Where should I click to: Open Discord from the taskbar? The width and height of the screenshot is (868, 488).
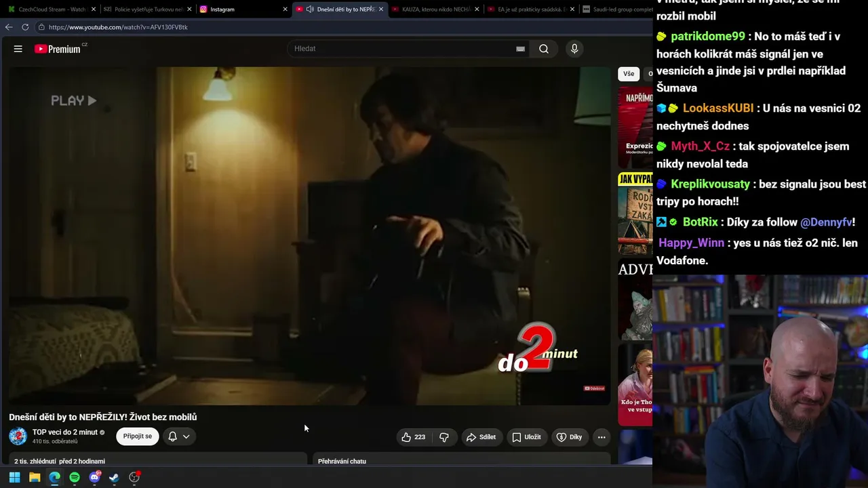coord(94,477)
